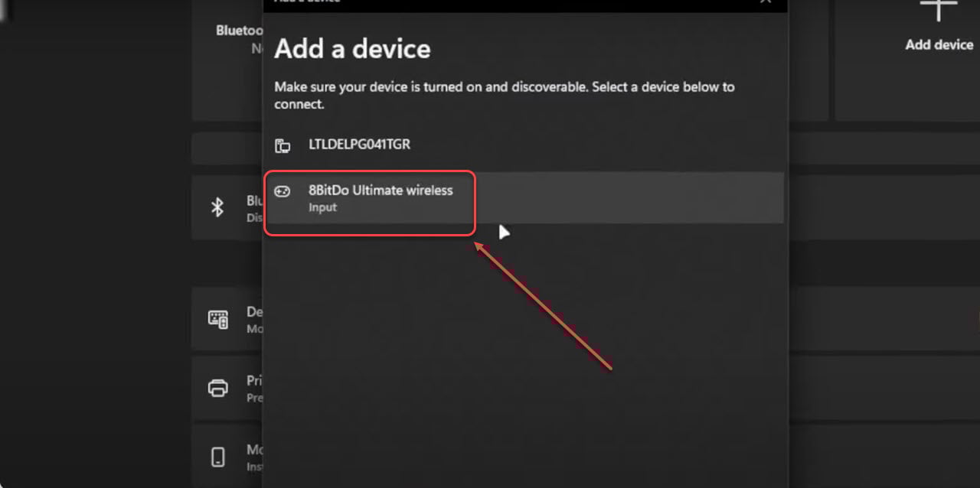The image size is (980, 488).
Task: Click the gamepad icon beside 8BitDo Ultimate wireless
Action: (x=283, y=192)
